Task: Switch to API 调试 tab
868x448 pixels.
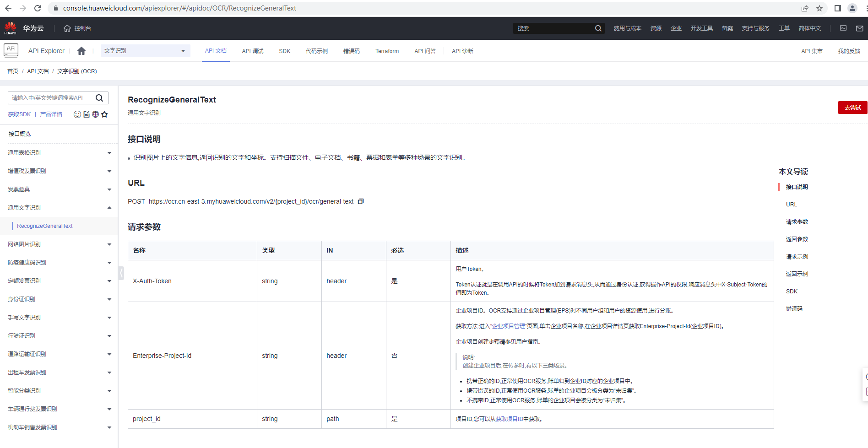Action: point(253,51)
